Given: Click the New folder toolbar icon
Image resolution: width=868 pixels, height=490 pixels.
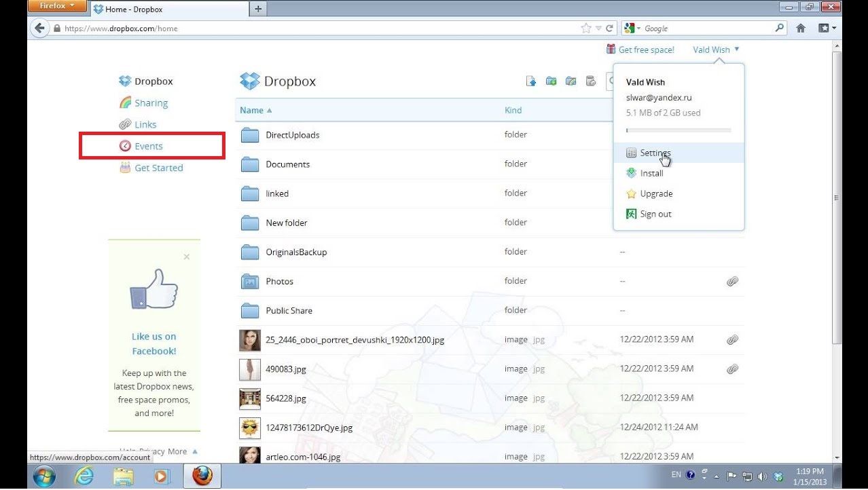Looking at the screenshot, I should click(551, 81).
